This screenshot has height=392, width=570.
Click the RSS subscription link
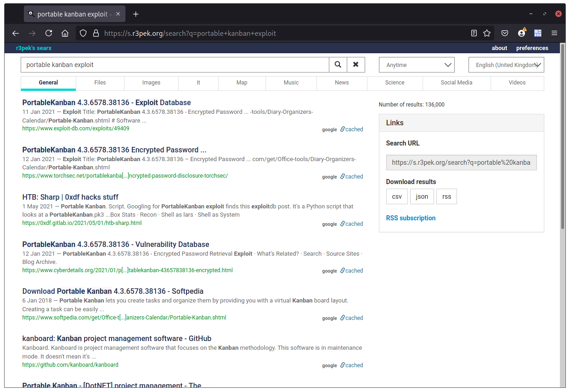coord(411,218)
